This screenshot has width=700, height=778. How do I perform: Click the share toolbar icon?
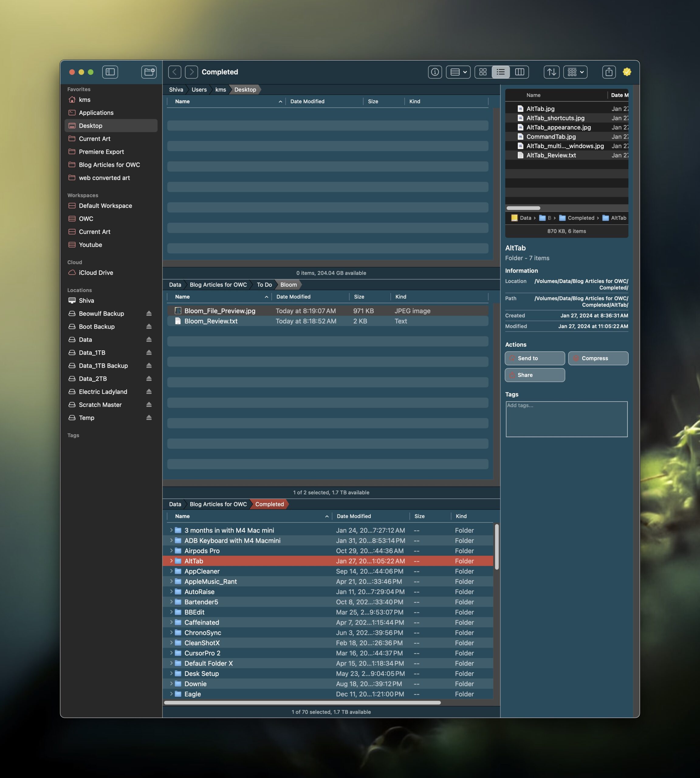coord(609,72)
